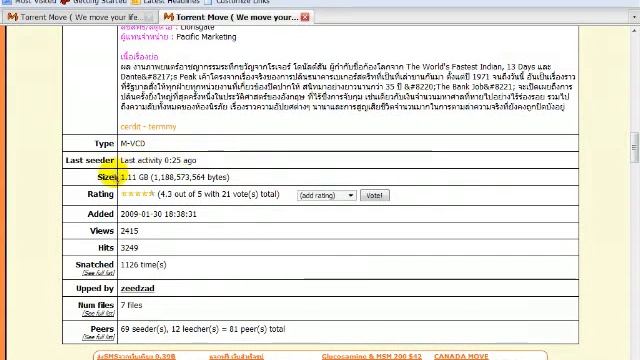Open the add rating dropdown

[x=327, y=196]
